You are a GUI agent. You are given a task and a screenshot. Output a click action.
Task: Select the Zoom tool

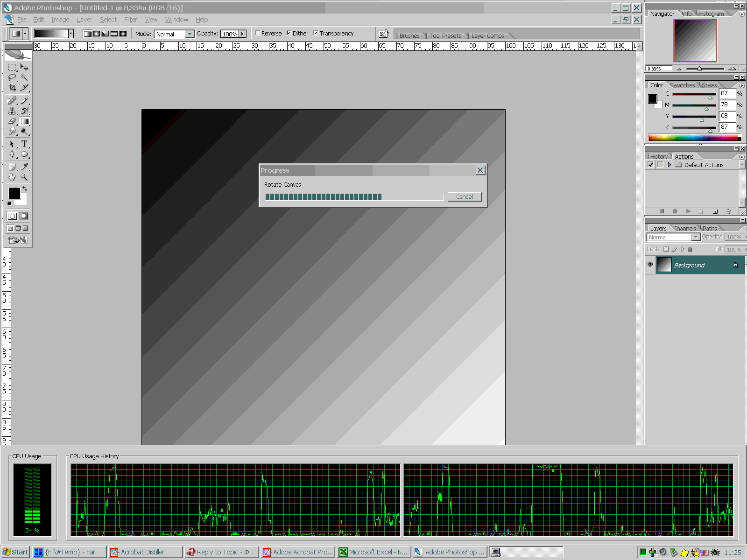[x=24, y=177]
